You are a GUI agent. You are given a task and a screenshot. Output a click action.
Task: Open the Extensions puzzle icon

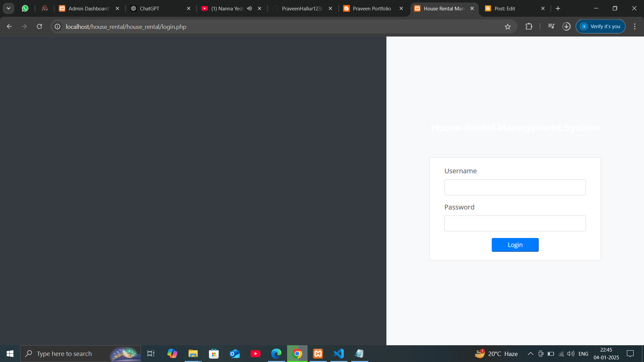pos(529,26)
